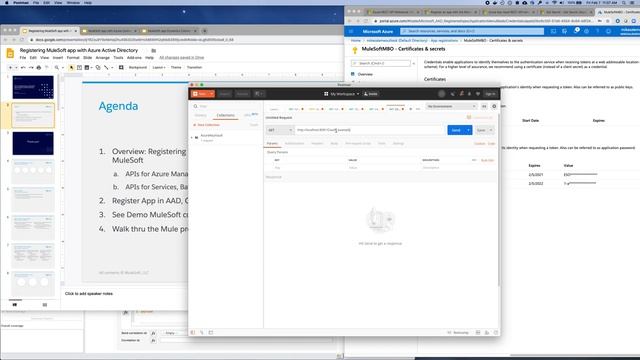Open the wrench settings icon in Postman header
640x360 pixels.
(x=461, y=94)
